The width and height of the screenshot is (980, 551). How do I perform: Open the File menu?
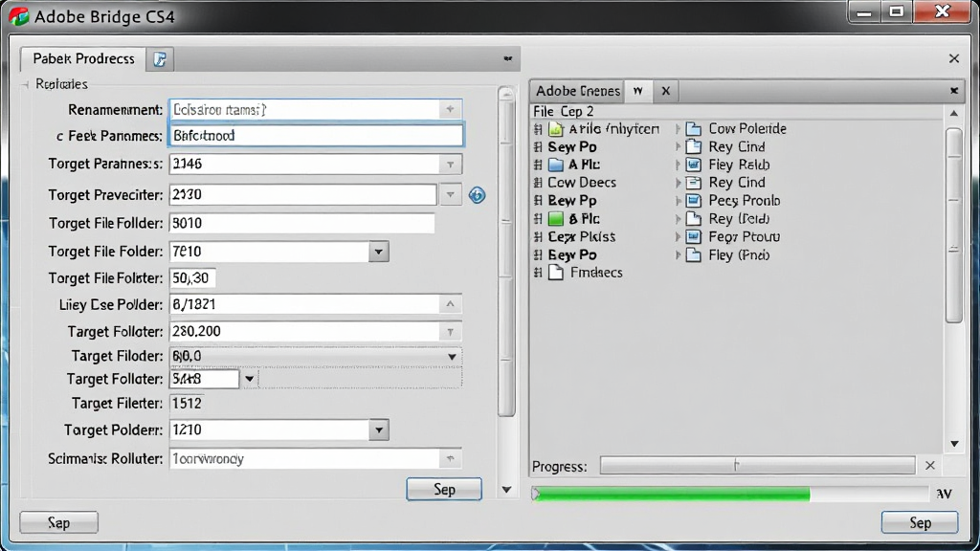pos(544,111)
